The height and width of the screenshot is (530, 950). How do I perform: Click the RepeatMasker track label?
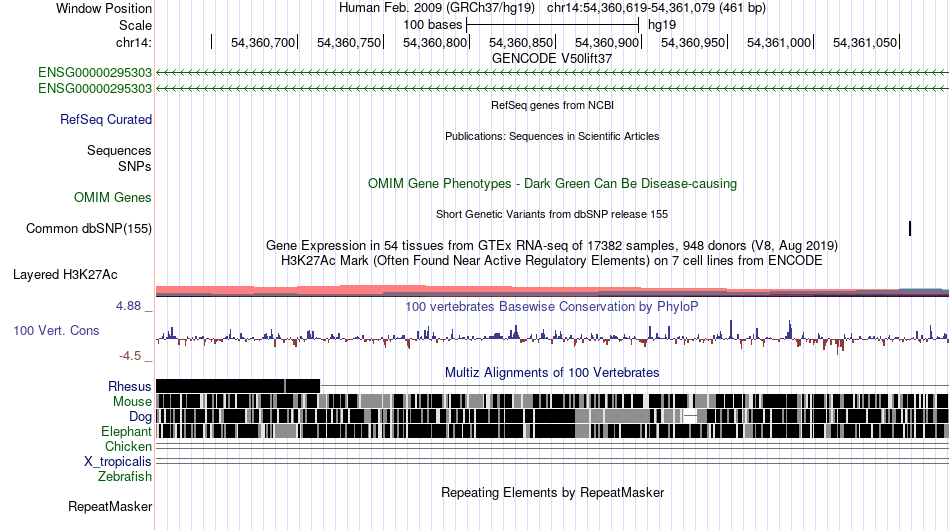pos(110,506)
